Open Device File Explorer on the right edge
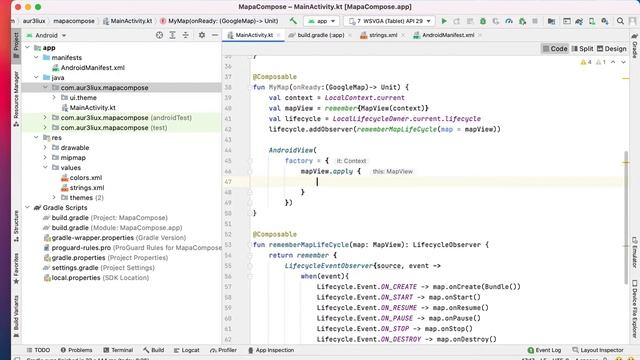Viewport: 640px width, 360px height. pyautogui.click(x=635, y=309)
